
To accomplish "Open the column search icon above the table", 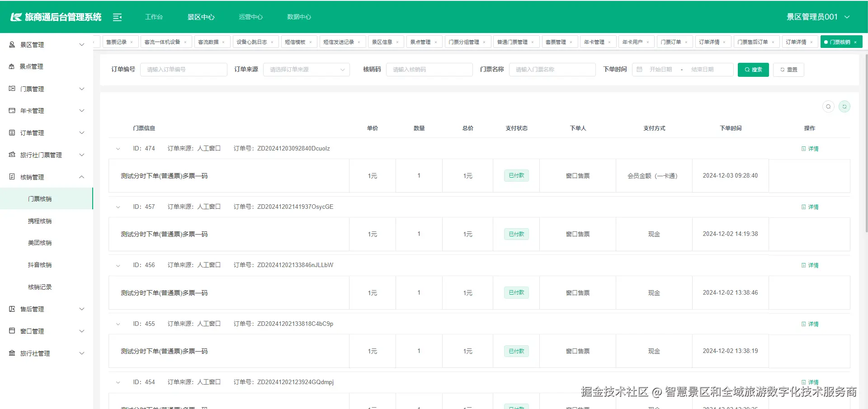I will click(828, 106).
